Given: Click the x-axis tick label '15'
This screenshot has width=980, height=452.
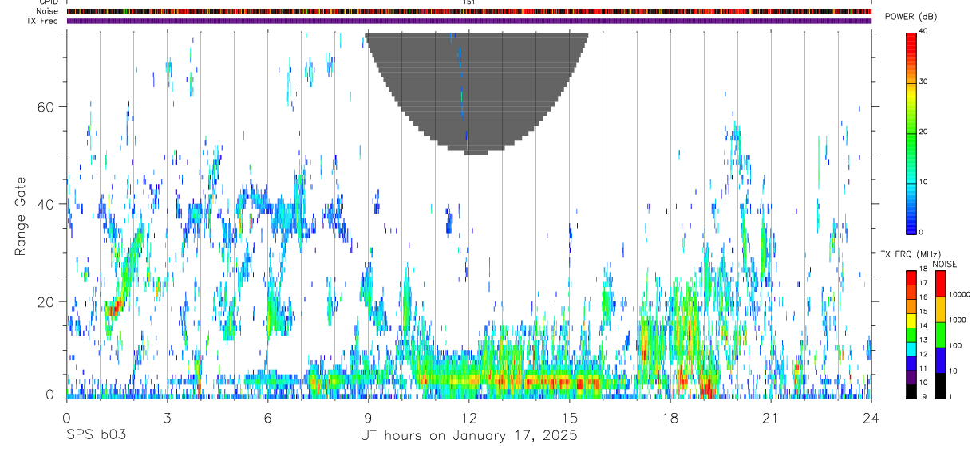Looking at the screenshot, I should pos(570,418).
